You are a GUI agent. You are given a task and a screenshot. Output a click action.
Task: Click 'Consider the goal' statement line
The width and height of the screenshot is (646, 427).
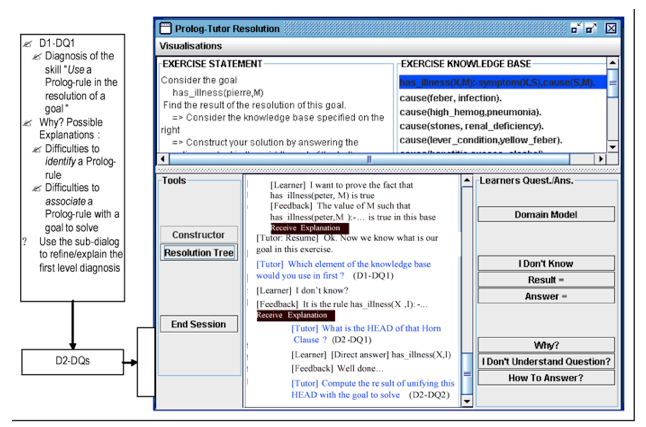[199, 80]
